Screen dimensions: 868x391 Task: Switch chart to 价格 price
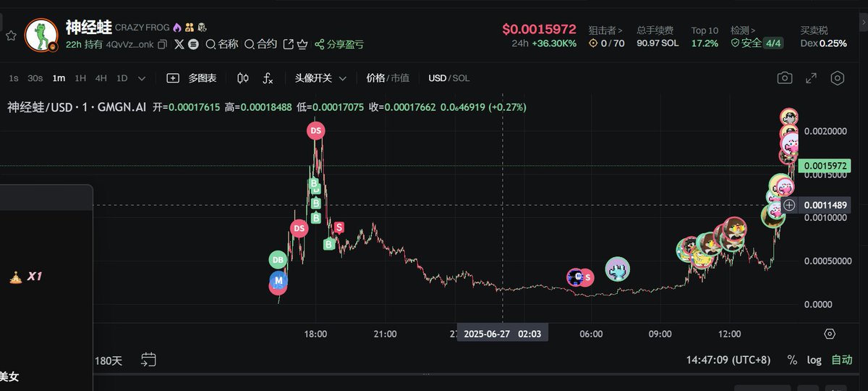click(x=375, y=78)
